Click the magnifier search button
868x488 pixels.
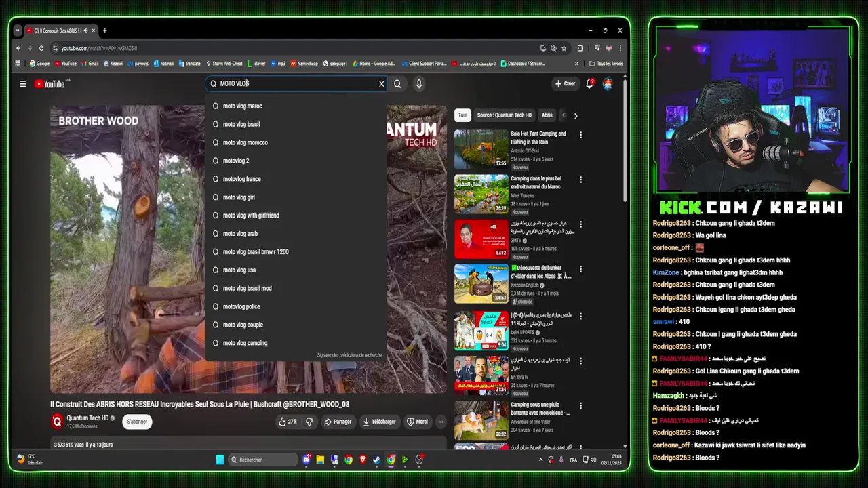[x=397, y=84]
